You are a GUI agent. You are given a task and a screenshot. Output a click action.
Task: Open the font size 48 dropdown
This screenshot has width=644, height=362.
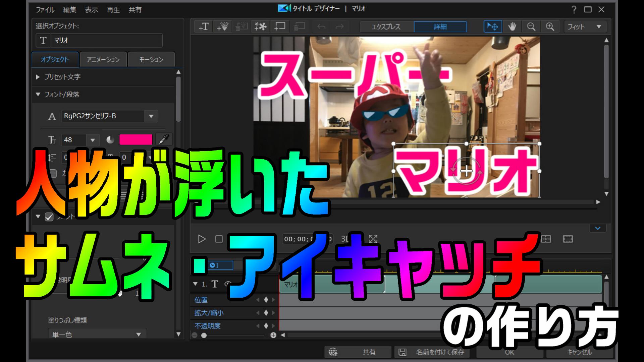point(93,140)
